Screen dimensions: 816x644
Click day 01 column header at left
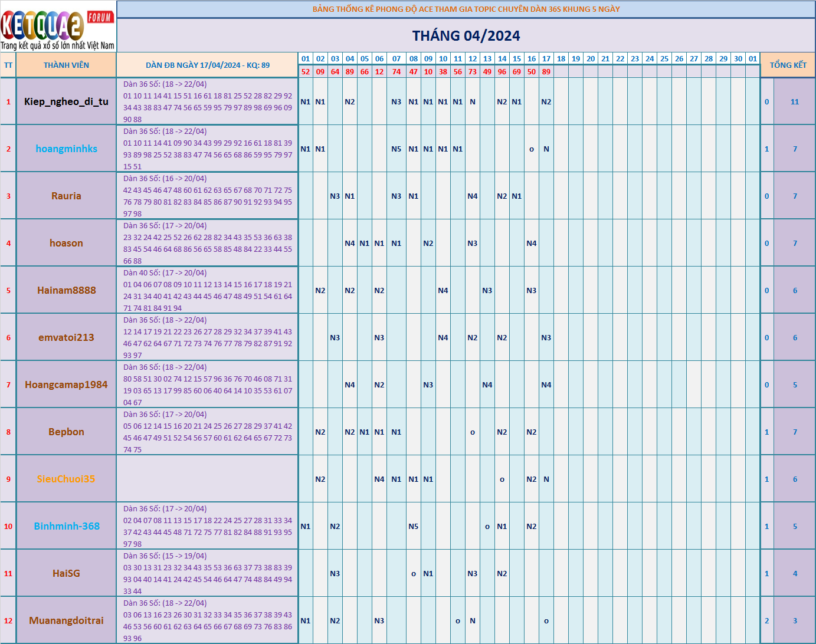(x=306, y=58)
